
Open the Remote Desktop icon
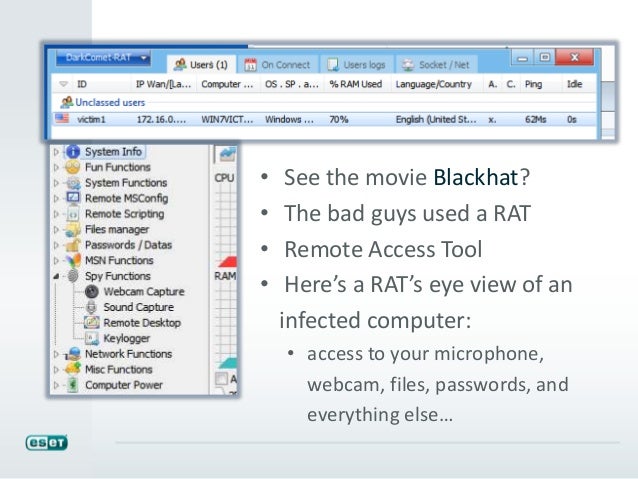point(91,323)
